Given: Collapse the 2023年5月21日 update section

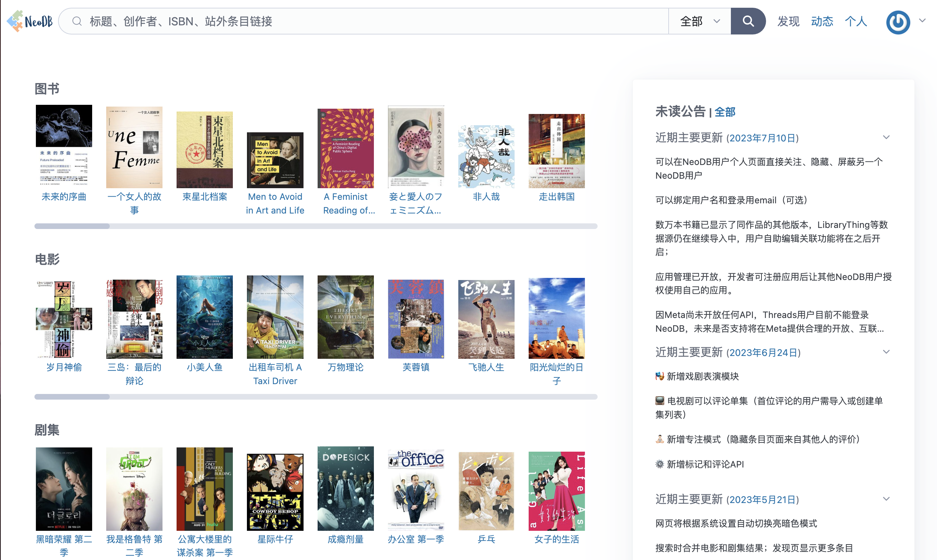Looking at the screenshot, I should click(x=886, y=499).
